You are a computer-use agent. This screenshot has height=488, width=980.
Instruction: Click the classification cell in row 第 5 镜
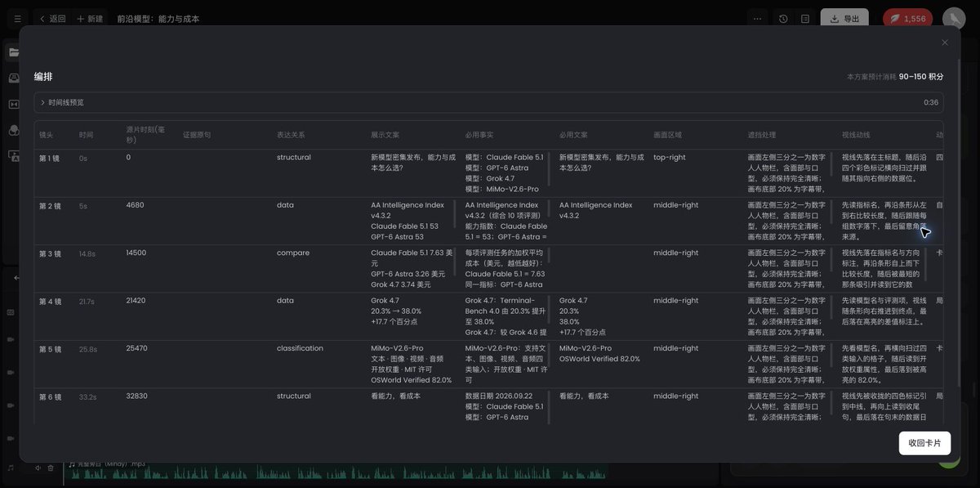[x=300, y=348]
